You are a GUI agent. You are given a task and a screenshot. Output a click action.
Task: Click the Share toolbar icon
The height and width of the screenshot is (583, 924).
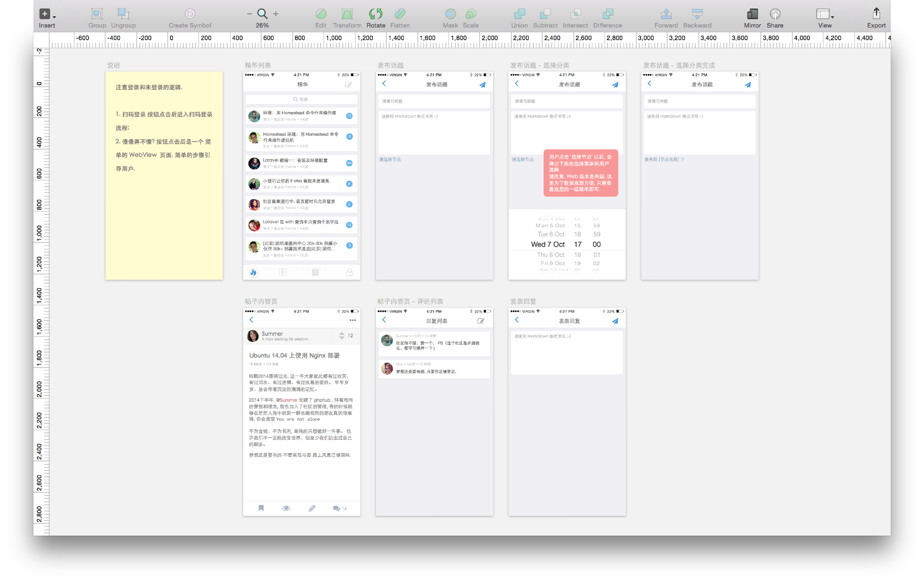tap(775, 14)
